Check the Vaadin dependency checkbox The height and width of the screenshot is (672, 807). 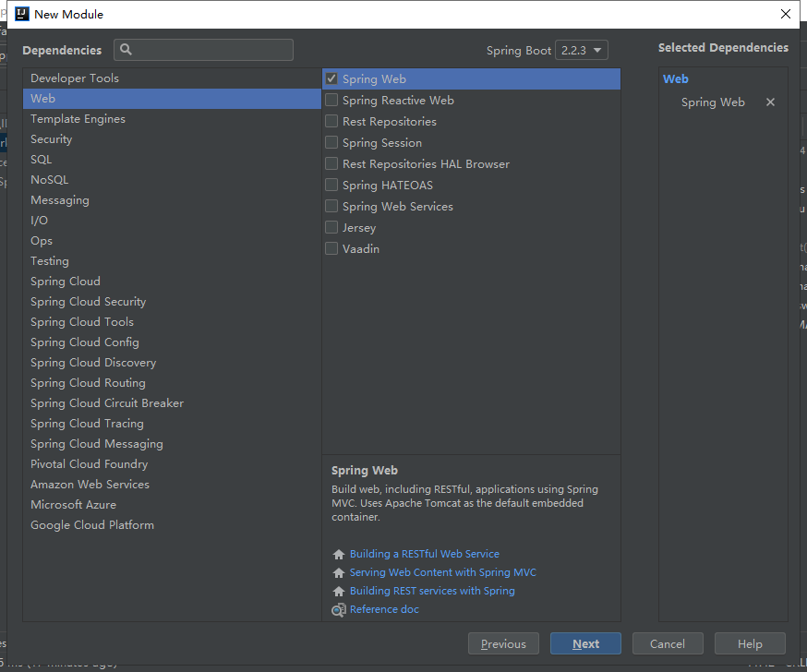point(331,249)
